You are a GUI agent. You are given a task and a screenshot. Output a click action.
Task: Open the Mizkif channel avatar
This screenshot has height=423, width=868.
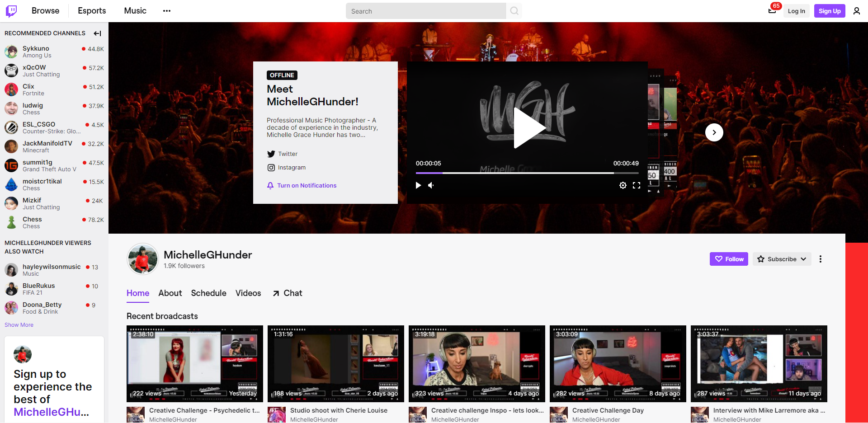tap(11, 203)
